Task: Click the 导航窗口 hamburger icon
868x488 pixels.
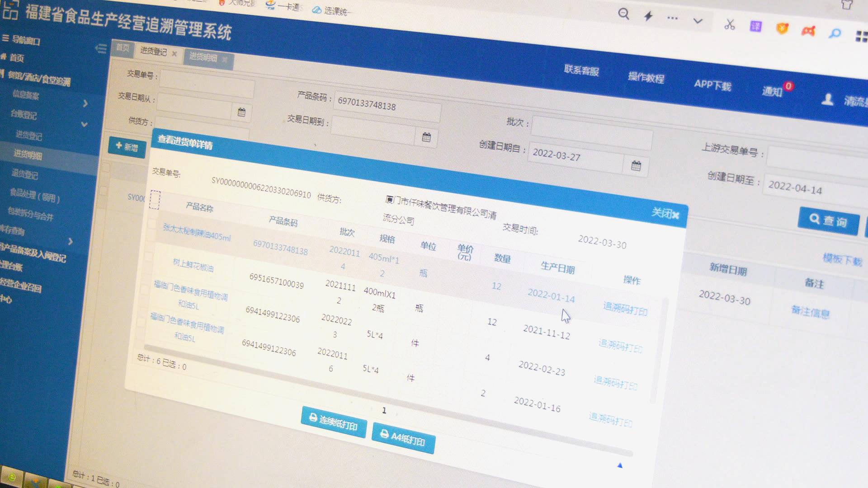Action: click(5, 38)
